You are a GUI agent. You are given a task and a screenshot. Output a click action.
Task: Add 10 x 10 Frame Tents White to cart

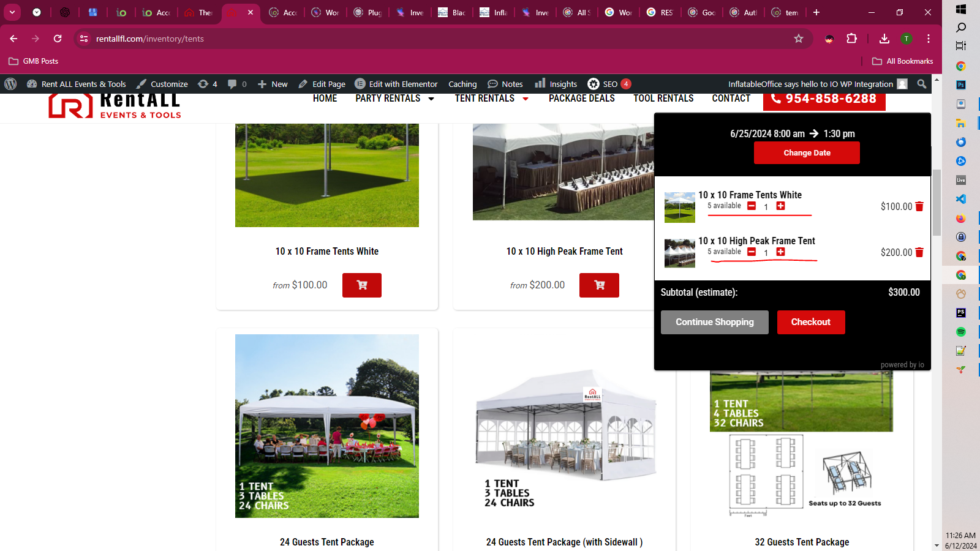361,285
